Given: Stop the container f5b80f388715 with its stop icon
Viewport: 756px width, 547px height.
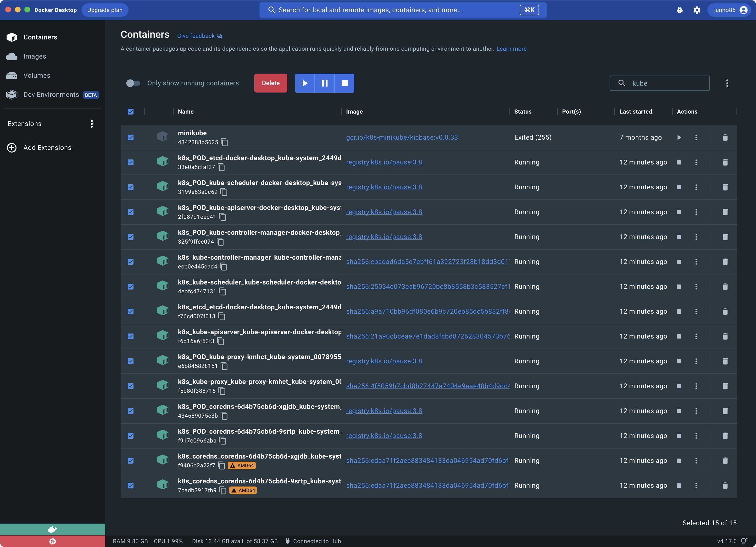Looking at the screenshot, I should [x=679, y=386].
